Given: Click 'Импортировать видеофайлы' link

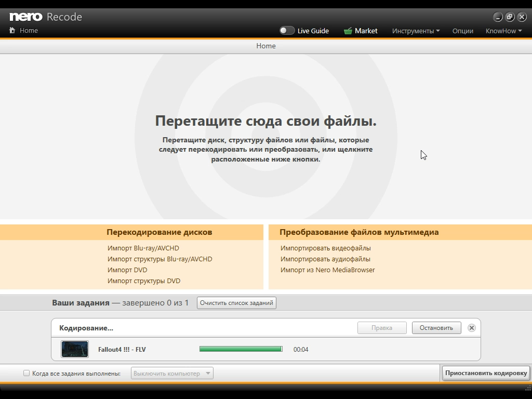Looking at the screenshot, I should click(325, 248).
